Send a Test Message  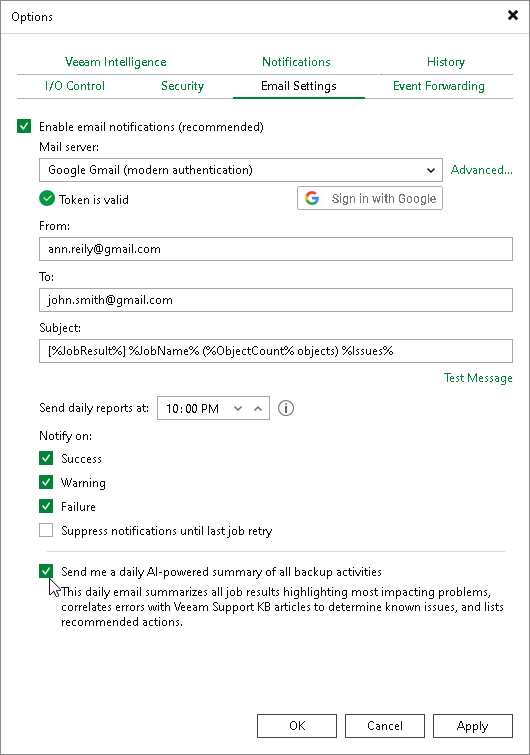click(478, 378)
